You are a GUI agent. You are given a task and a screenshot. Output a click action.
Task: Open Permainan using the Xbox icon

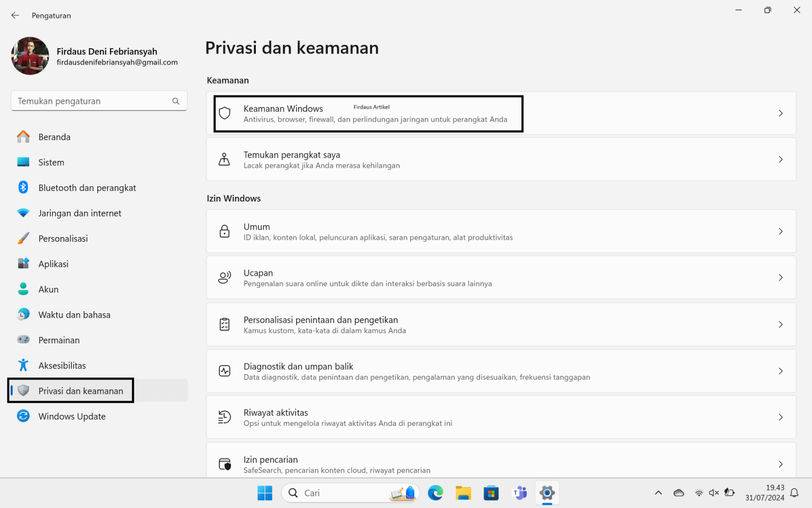coord(23,340)
